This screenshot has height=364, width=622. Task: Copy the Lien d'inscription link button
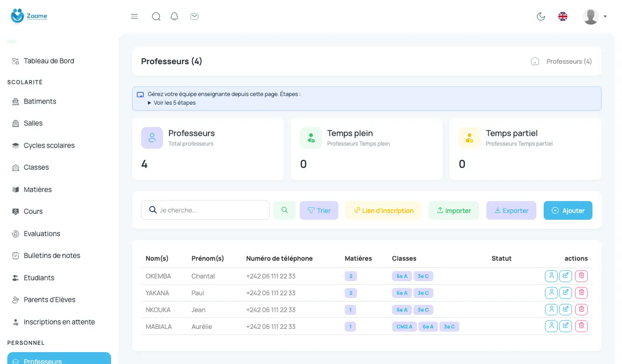point(383,210)
